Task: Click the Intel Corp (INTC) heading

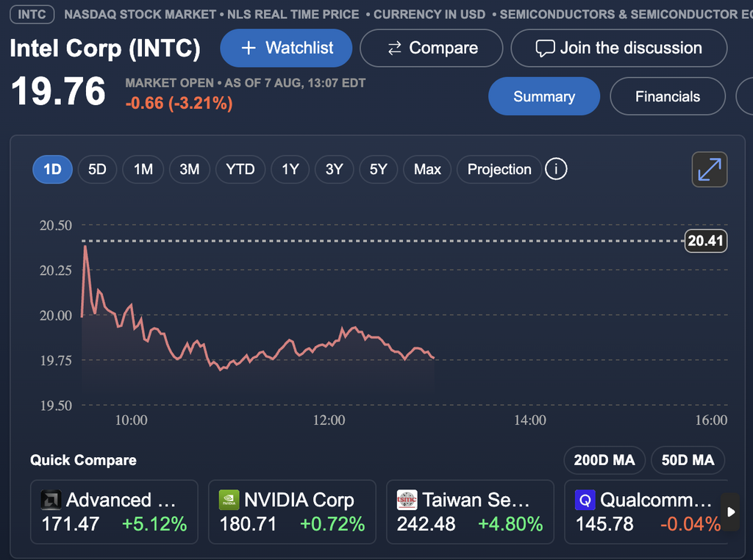Action: tap(104, 49)
